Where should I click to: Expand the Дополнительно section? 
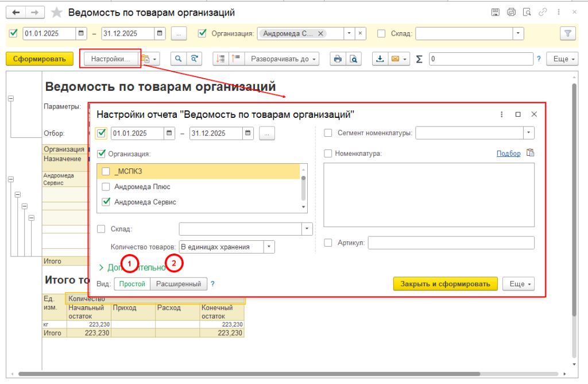pos(101,267)
